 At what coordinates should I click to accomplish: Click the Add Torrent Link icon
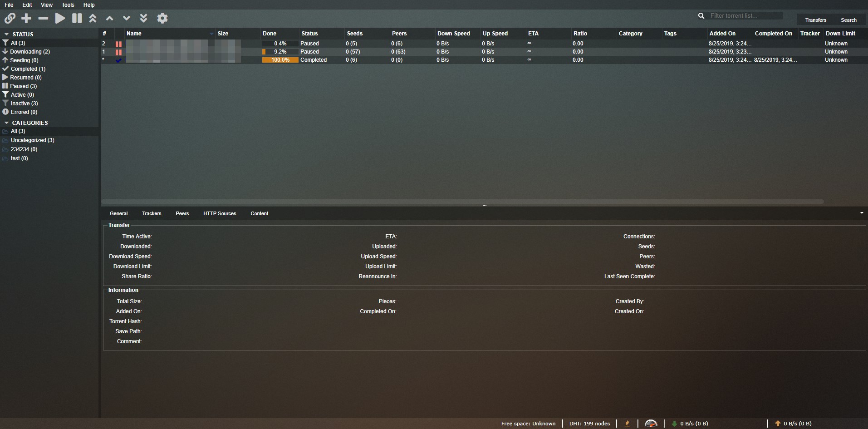coord(10,18)
